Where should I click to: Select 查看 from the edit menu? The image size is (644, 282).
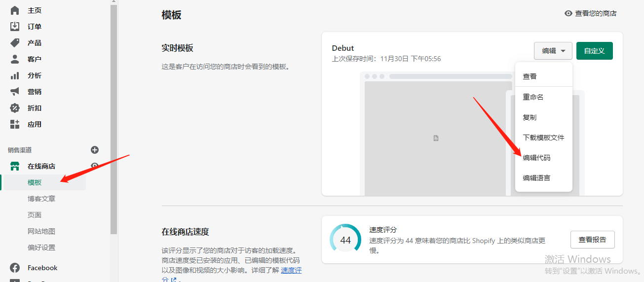[543, 76]
